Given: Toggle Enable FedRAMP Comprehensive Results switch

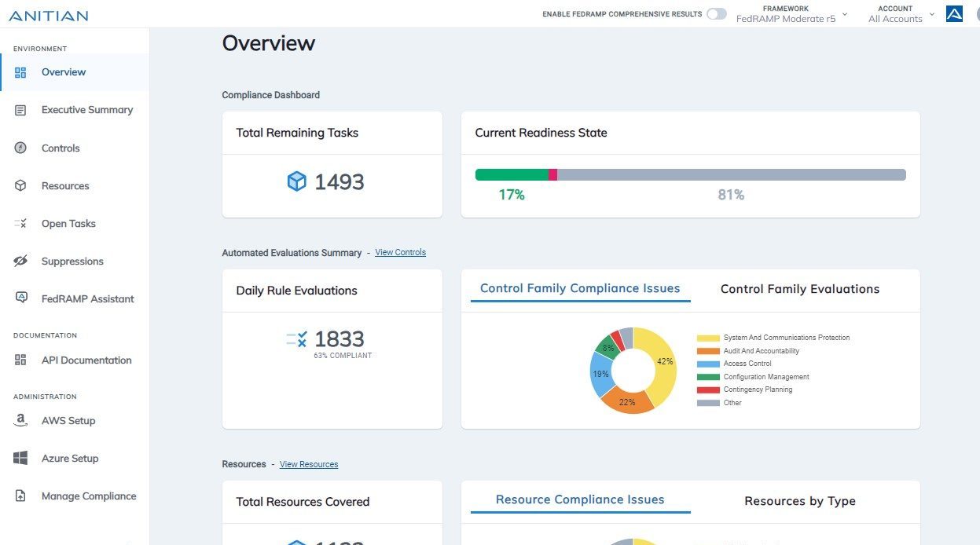Looking at the screenshot, I should [x=716, y=14].
